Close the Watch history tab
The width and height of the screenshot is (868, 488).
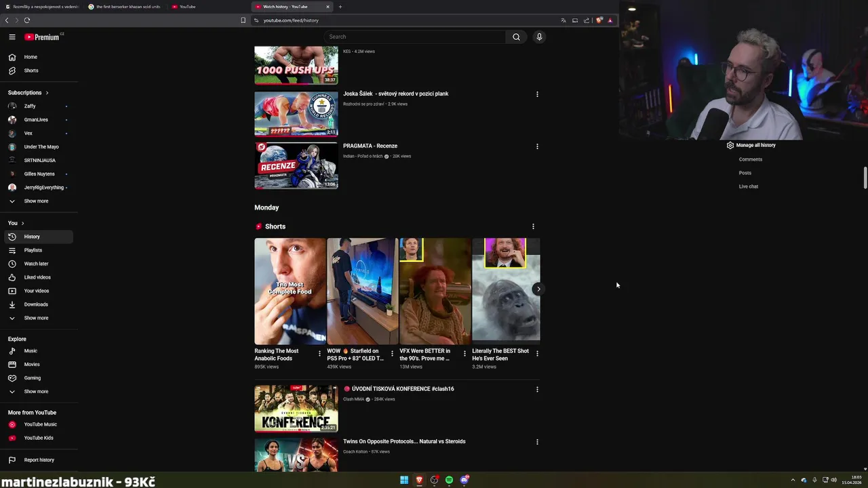coord(328,7)
